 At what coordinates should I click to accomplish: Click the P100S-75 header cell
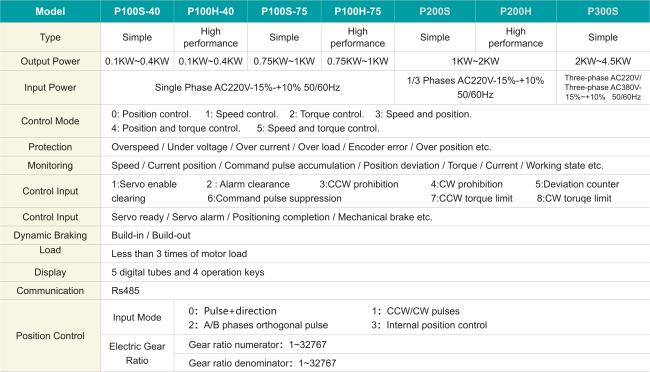284,11
